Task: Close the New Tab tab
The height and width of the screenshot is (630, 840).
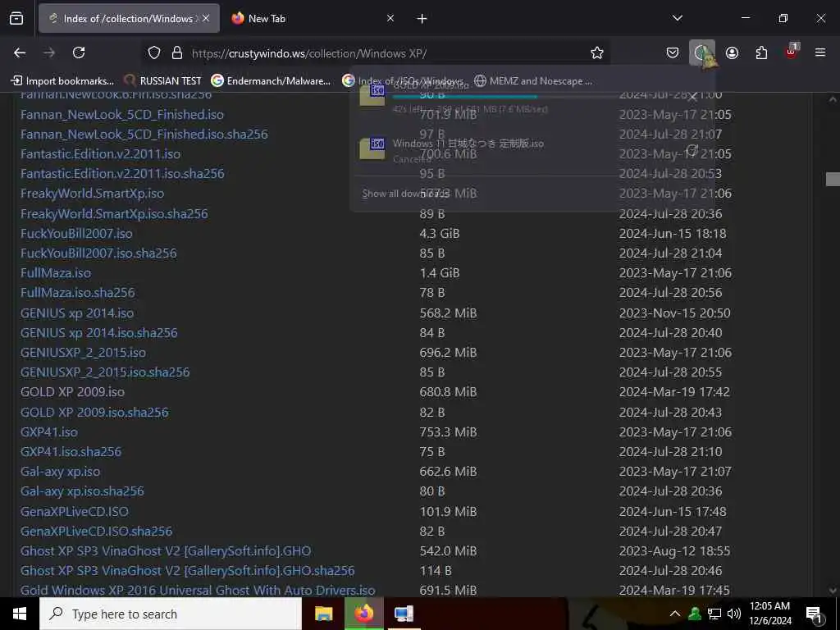Action: [390, 18]
